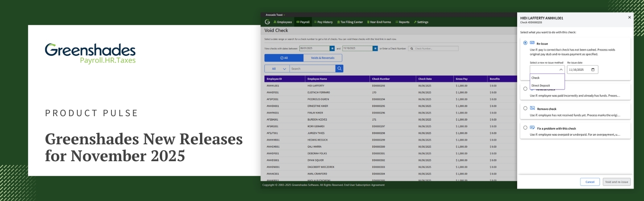Open the Year-End Forms menu
The height and width of the screenshot is (201, 644).
(379, 22)
